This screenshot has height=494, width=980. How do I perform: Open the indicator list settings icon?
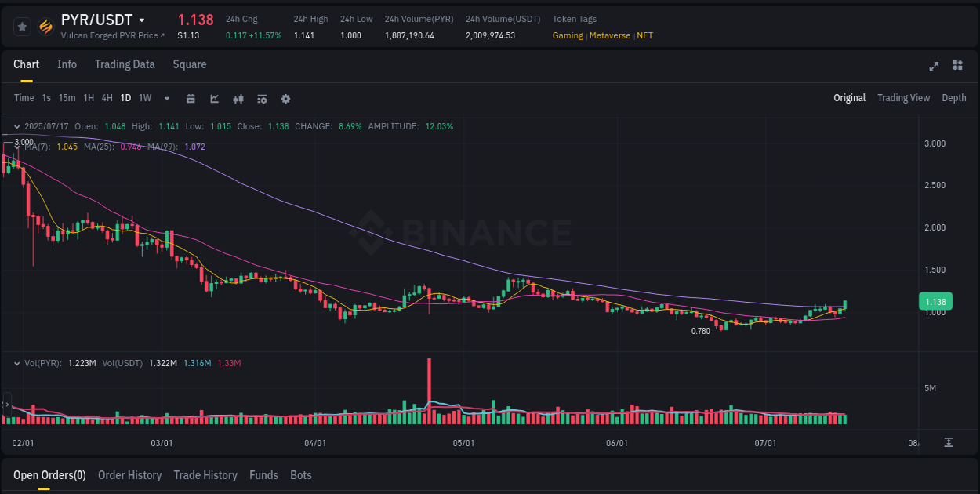pos(262,98)
